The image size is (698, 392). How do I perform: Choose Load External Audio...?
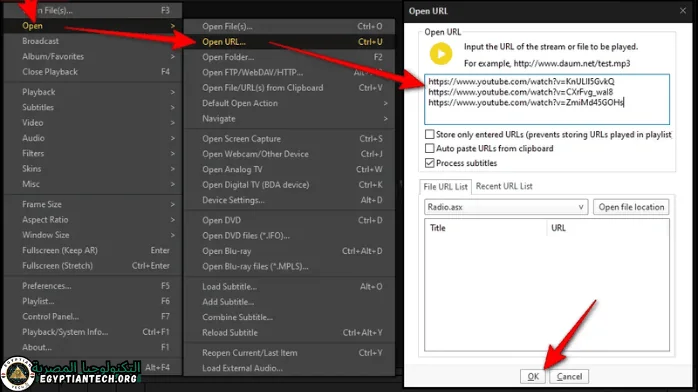289,368
